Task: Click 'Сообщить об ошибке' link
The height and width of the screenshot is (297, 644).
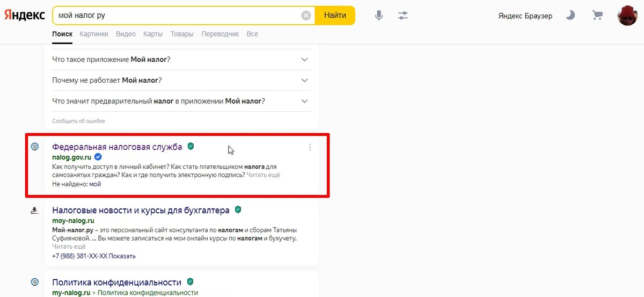Action: [x=78, y=121]
